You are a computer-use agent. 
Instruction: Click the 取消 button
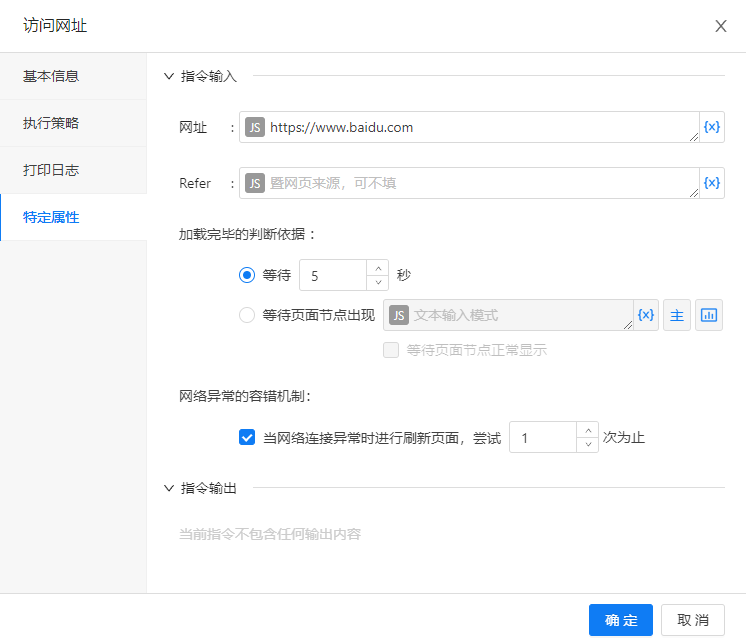coord(693,620)
